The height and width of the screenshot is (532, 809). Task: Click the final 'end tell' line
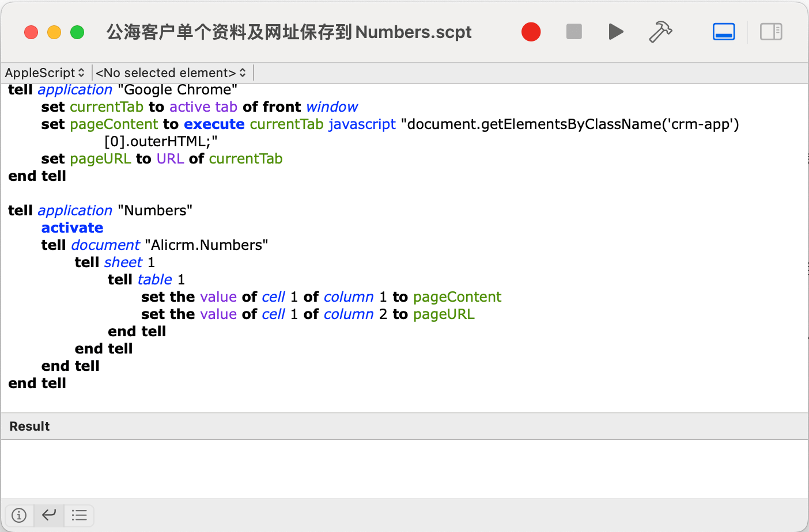coord(37,383)
